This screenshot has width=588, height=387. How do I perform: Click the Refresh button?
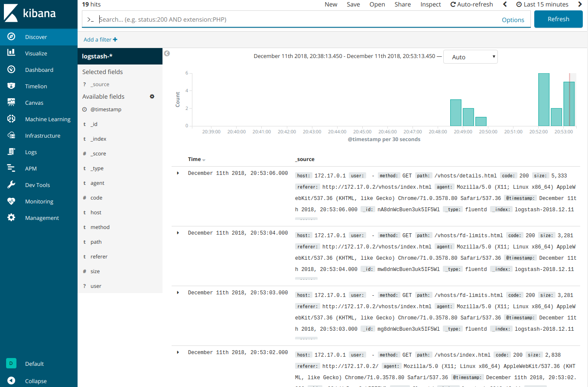(558, 19)
